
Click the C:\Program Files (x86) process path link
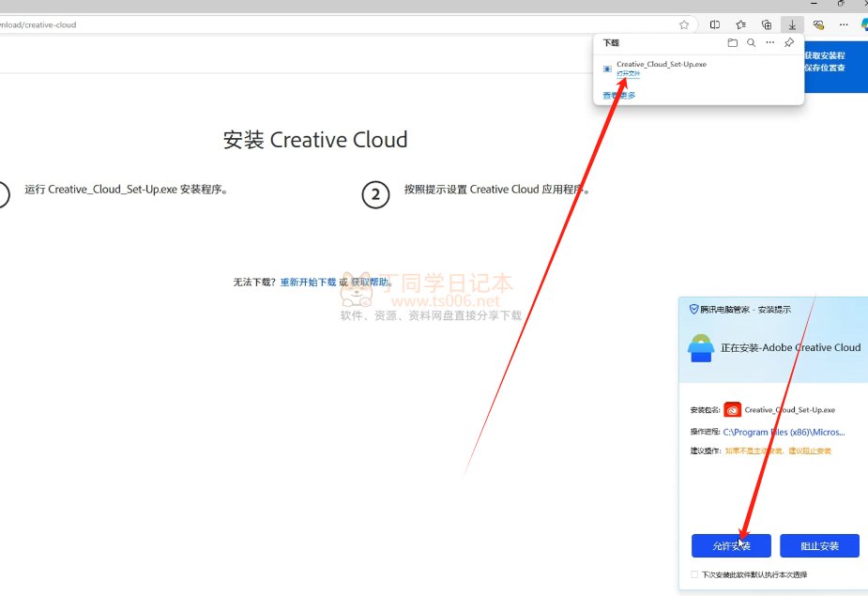(x=784, y=432)
